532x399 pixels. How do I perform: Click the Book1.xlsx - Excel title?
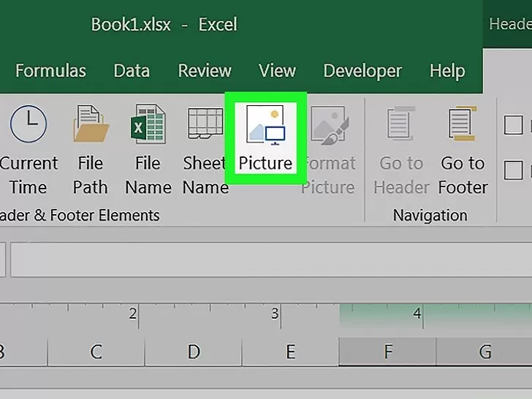(x=164, y=24)
